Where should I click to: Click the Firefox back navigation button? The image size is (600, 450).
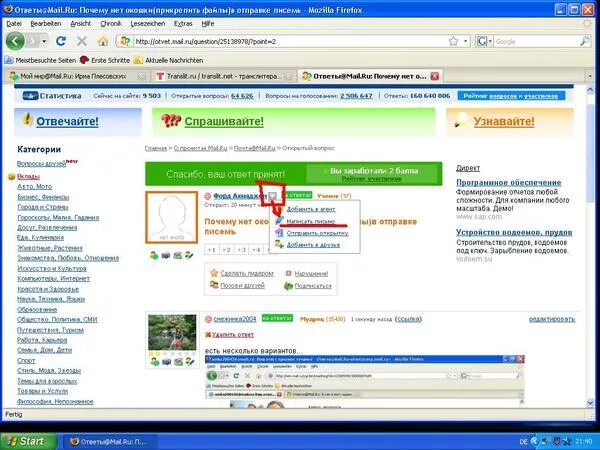[x=15, y=41]
